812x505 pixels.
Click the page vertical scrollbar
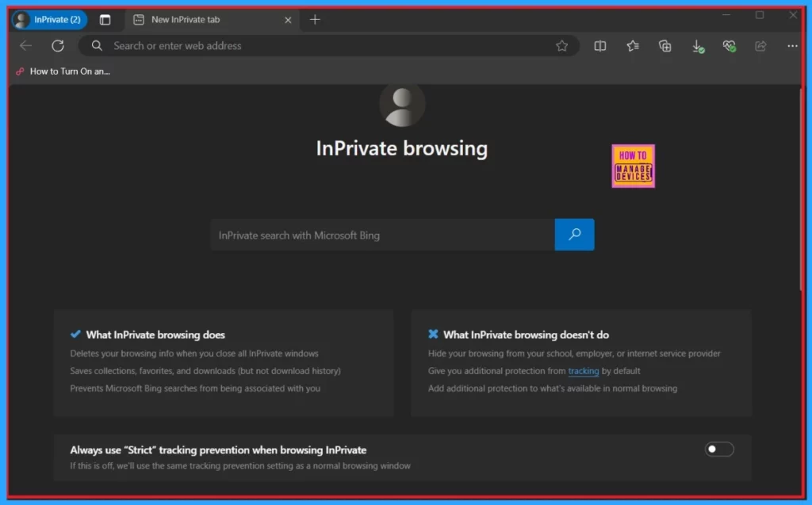[x=800, y=189]
